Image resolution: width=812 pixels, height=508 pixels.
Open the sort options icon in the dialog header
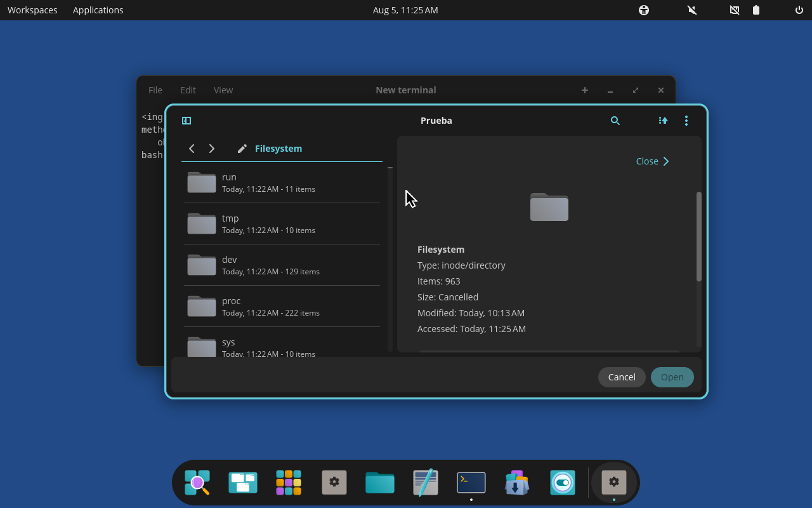(663, 121)
